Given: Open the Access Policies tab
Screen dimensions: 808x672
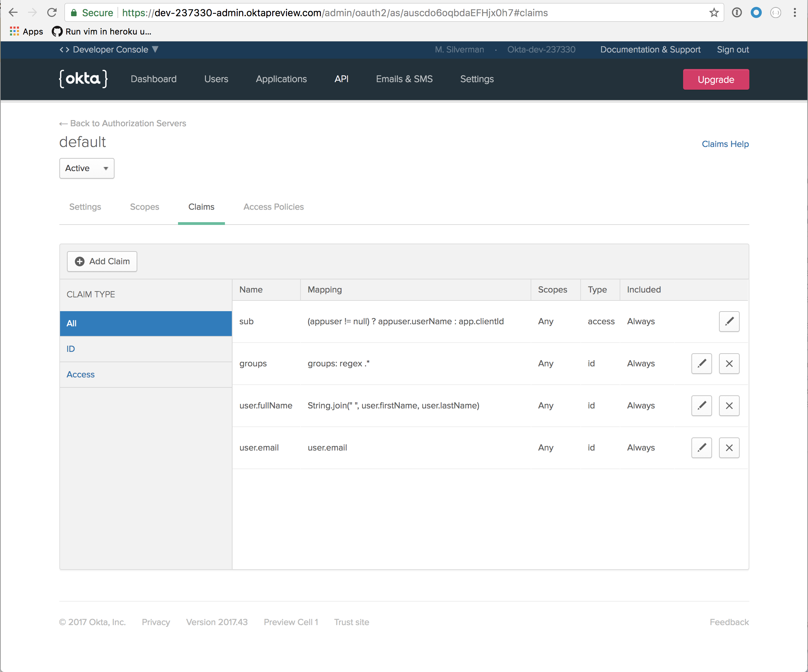Looking at the screenshot, I should tap(273, 207).
